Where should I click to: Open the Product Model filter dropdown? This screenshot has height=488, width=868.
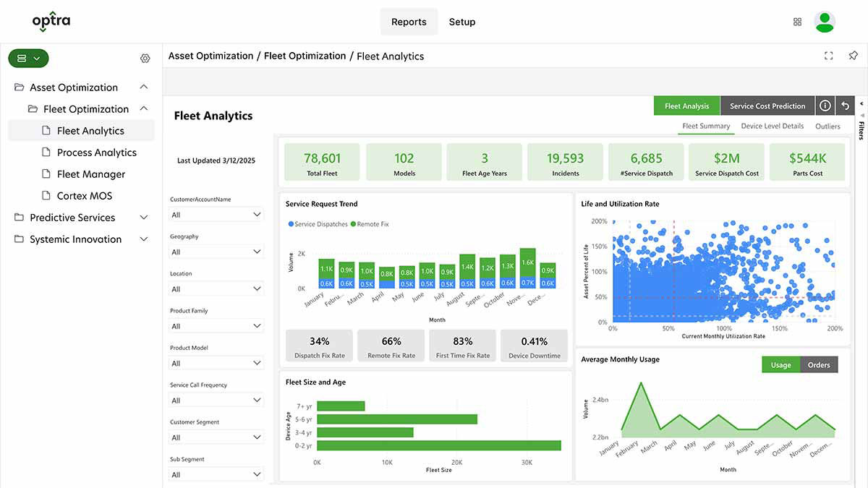(216, 362)
